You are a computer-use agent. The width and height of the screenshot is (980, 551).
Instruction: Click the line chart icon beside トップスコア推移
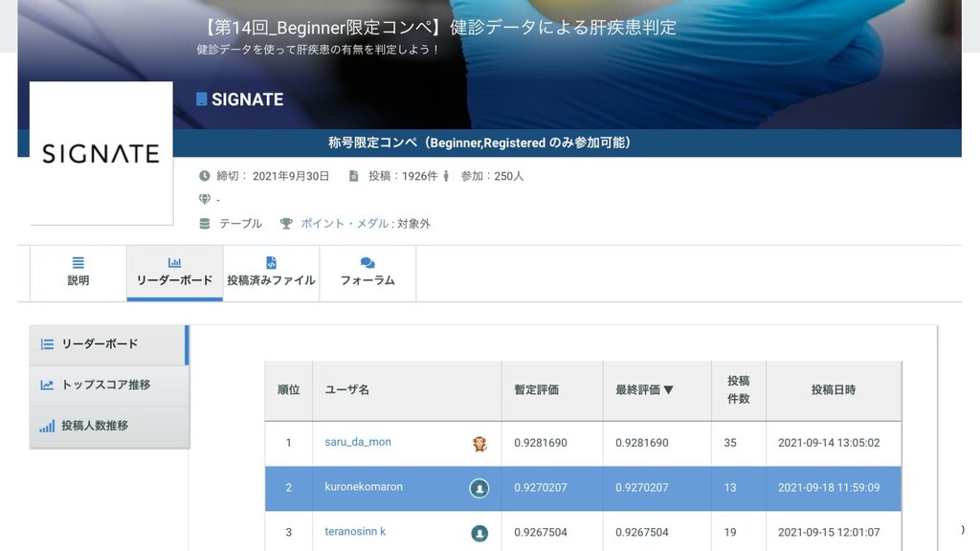(47, 385)
